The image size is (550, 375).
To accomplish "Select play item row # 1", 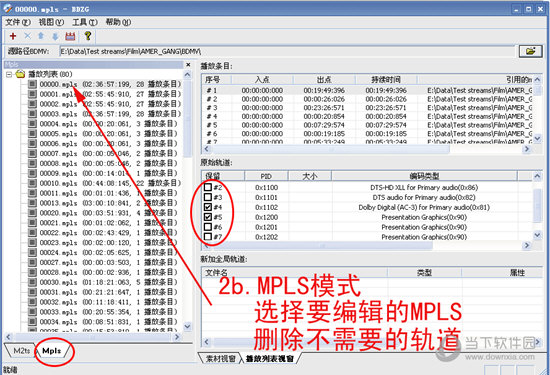I will (x=367, y=90).
